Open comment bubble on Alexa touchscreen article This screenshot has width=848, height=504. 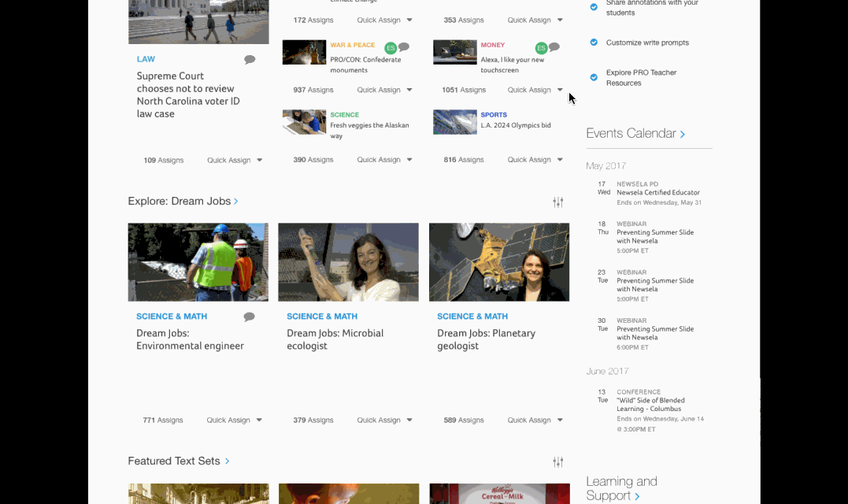[x=554, y=47]
